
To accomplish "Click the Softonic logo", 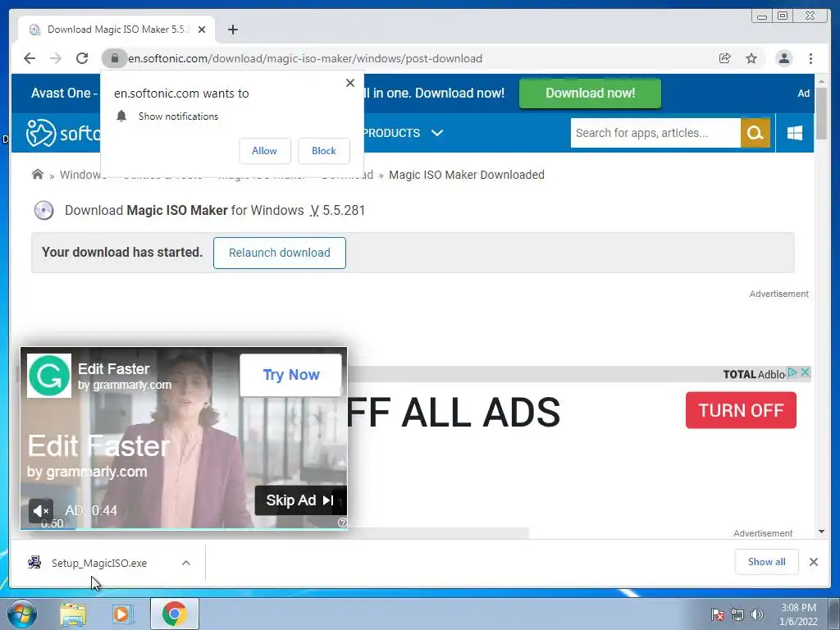I will click(63, 133).
